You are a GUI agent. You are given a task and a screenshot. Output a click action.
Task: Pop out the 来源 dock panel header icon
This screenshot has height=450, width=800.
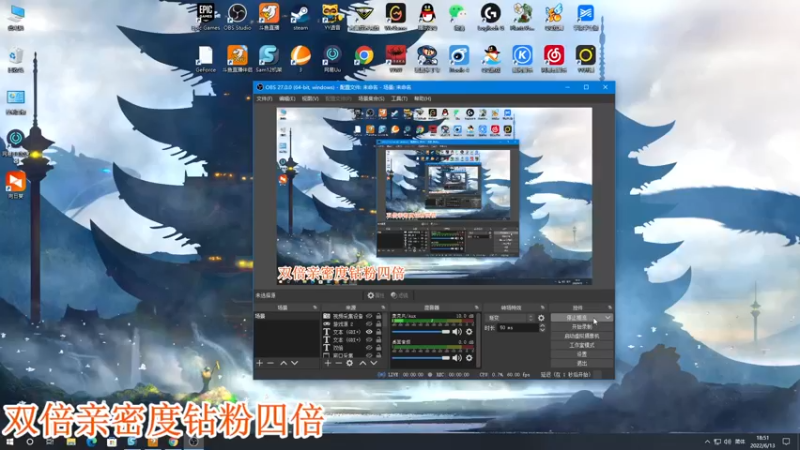tap(383, 308)
